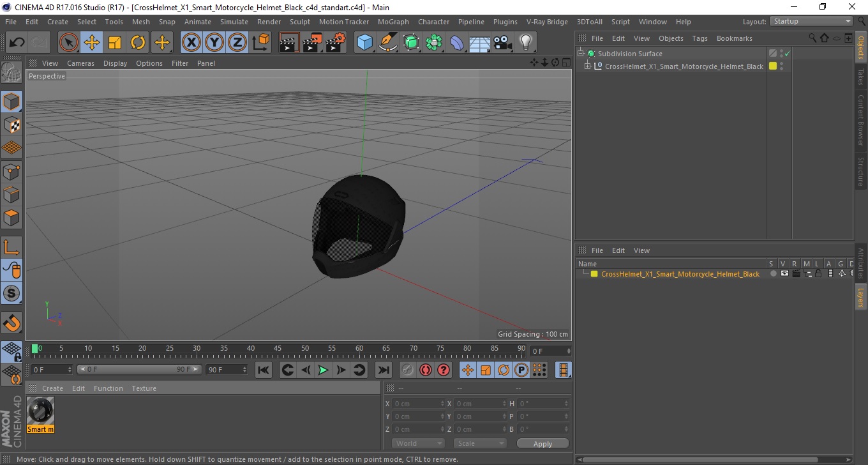Switch coordinate system icon
The width and height of the screenshot is (868, 465).
point(260,43)
